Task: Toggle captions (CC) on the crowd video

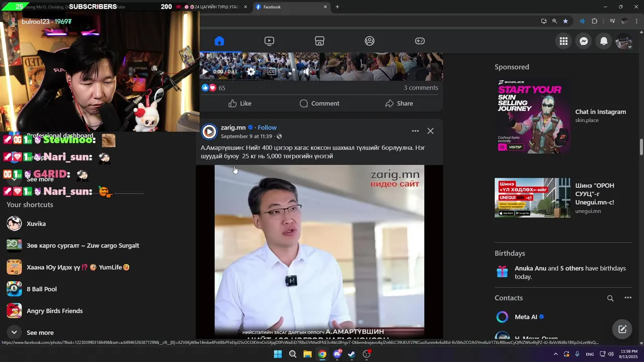Action: click(x=272, y=72)
